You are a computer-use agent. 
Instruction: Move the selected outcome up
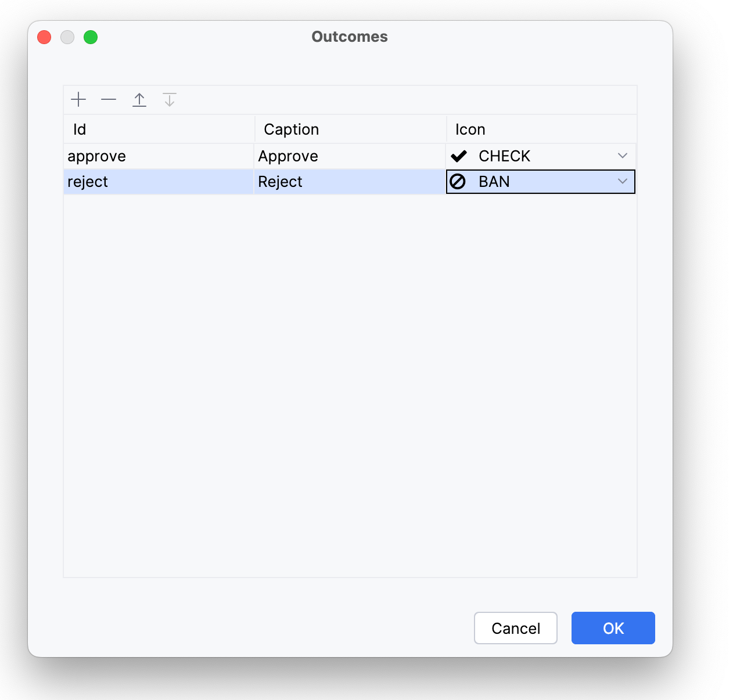tap(139, 100)
